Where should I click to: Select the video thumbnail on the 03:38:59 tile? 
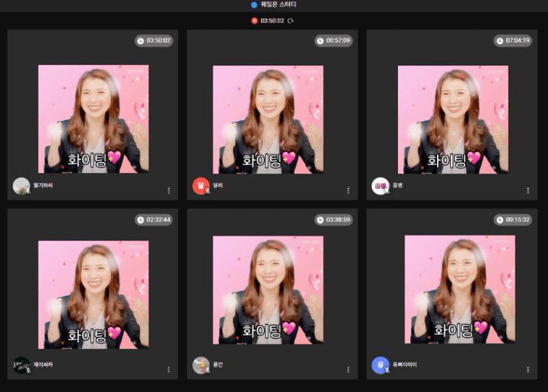268,290
